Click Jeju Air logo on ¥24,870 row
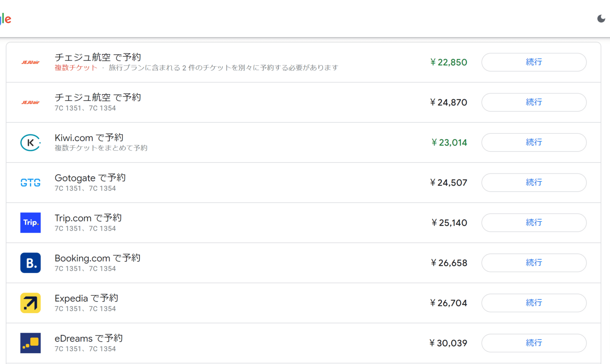Viewport: 610px width, 364px height. [x=31, y=102]
